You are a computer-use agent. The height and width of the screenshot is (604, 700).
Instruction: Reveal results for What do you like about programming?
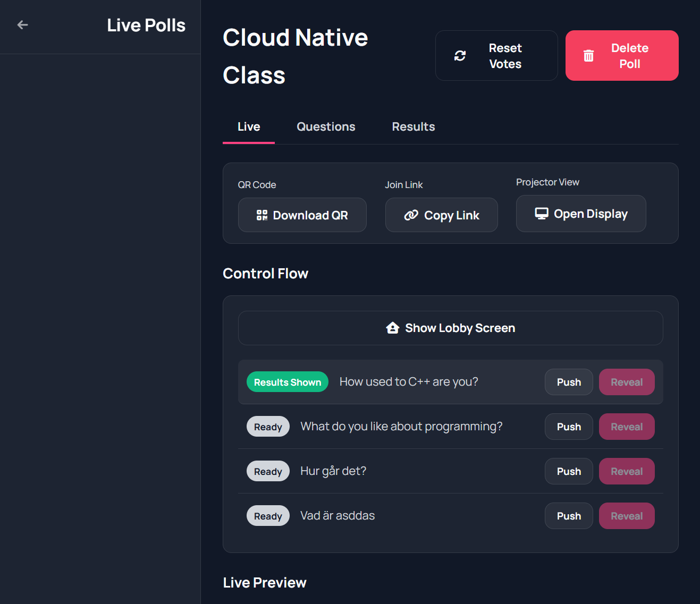627,426
